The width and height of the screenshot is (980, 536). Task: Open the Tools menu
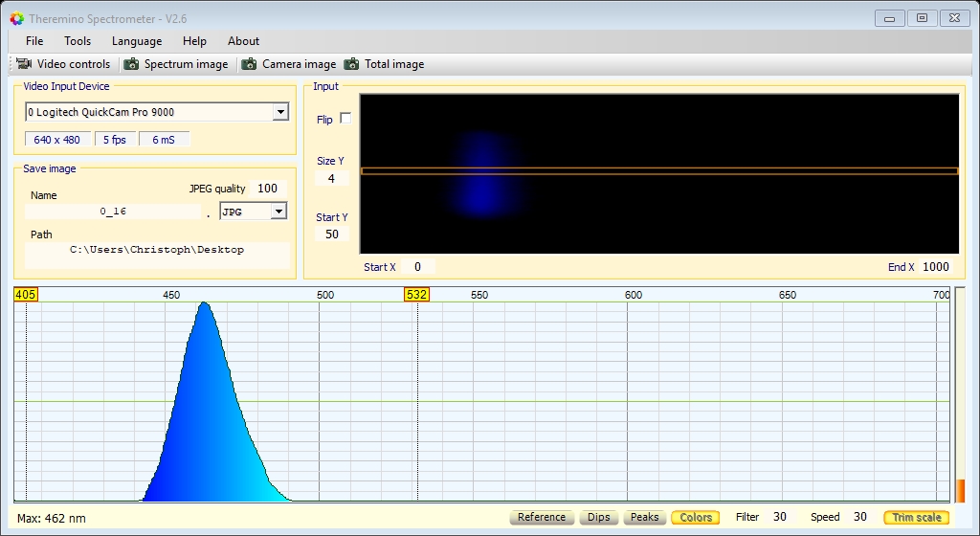(78, 40)
